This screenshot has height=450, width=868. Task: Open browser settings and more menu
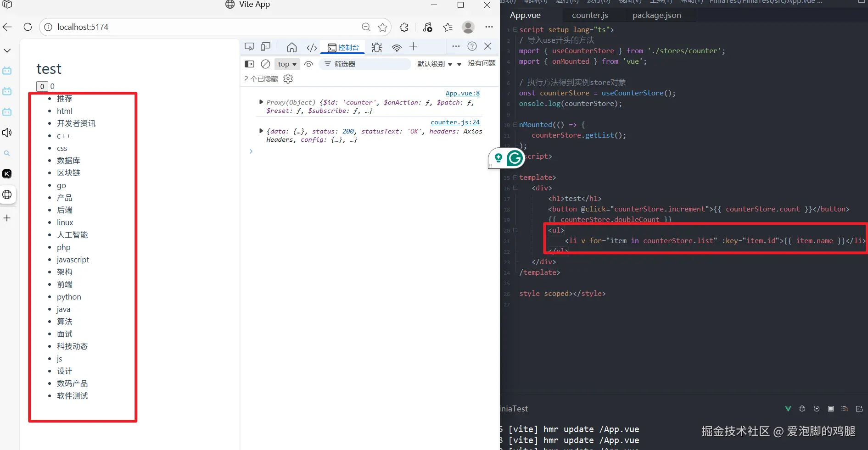coord(489,27)
